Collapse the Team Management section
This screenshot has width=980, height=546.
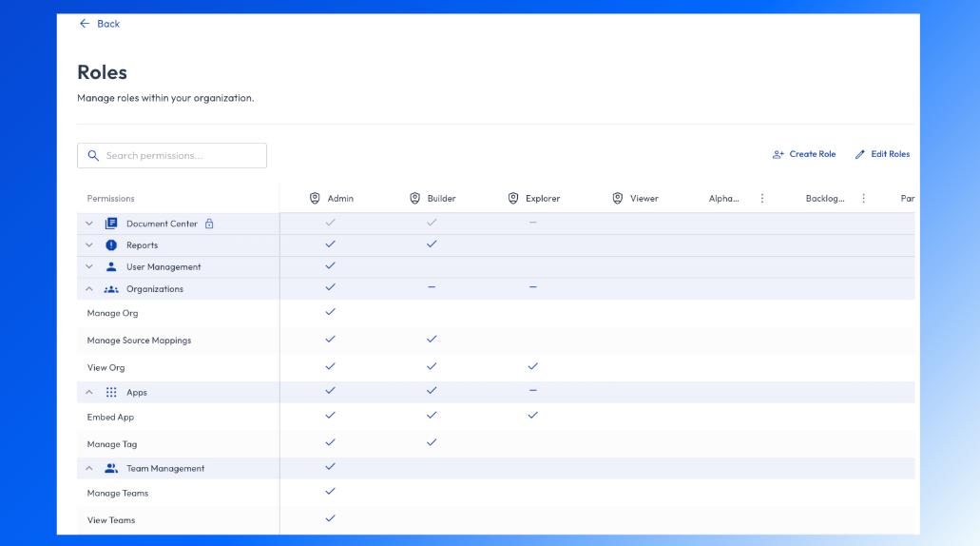(x=89, y=468)
